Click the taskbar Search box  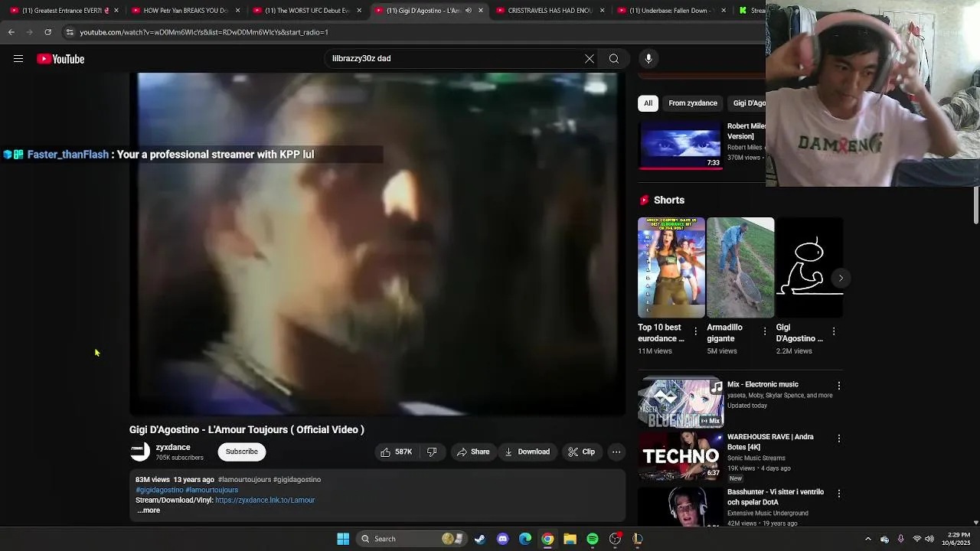410,539
